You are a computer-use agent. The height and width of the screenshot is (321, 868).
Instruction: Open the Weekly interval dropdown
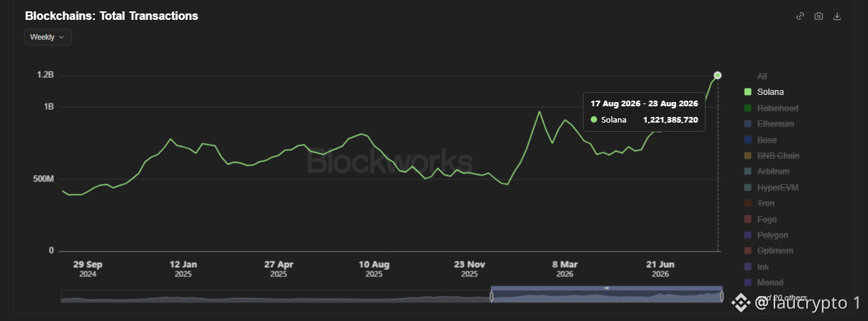pyautogui.click(x=48, y=37)
